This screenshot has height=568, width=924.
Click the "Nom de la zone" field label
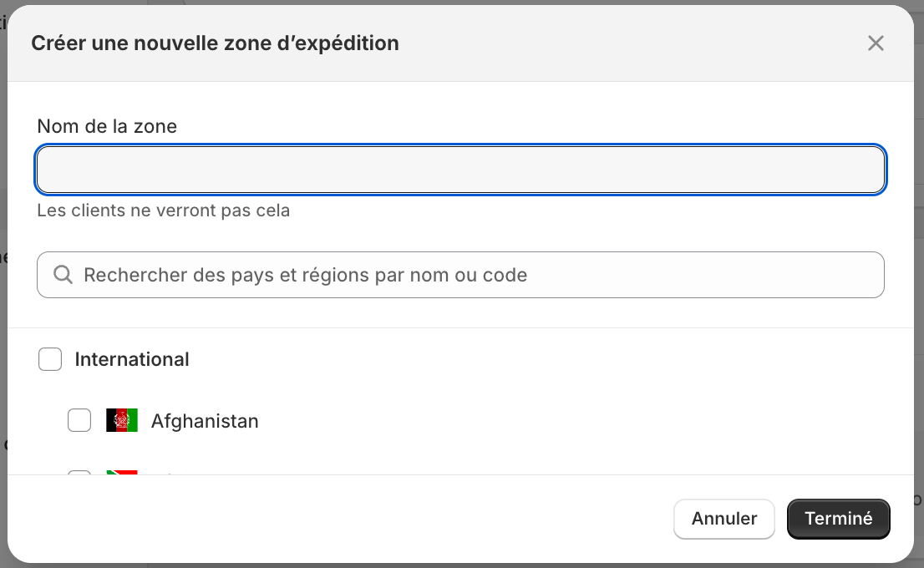[107, 126]
